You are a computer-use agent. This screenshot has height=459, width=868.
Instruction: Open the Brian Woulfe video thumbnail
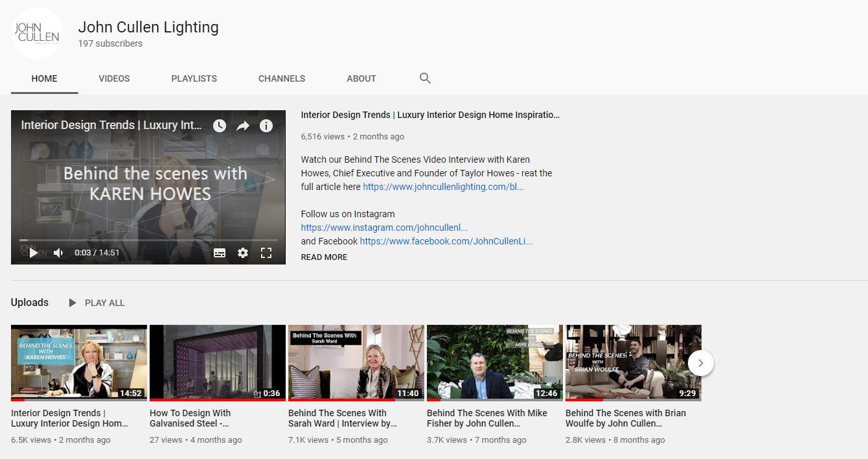pyautogui.click(x=634, y=363)
